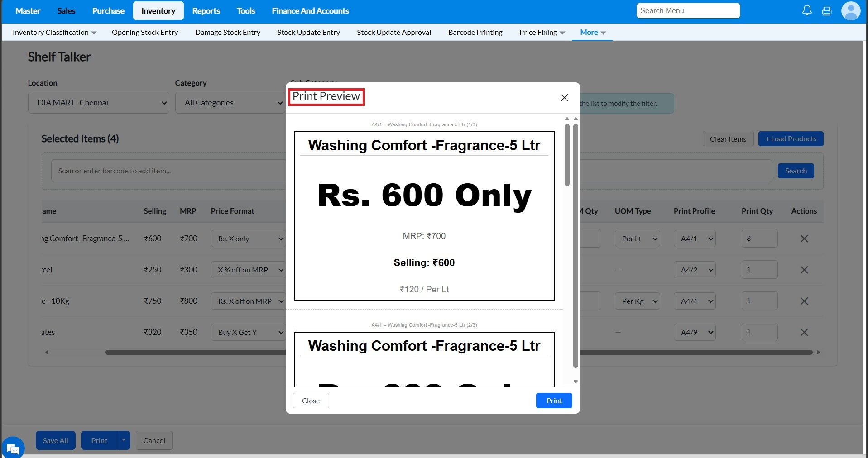This screenshot has height=458, width=868.
Task: Go to Barcode Printing
Action: (475, 32)
